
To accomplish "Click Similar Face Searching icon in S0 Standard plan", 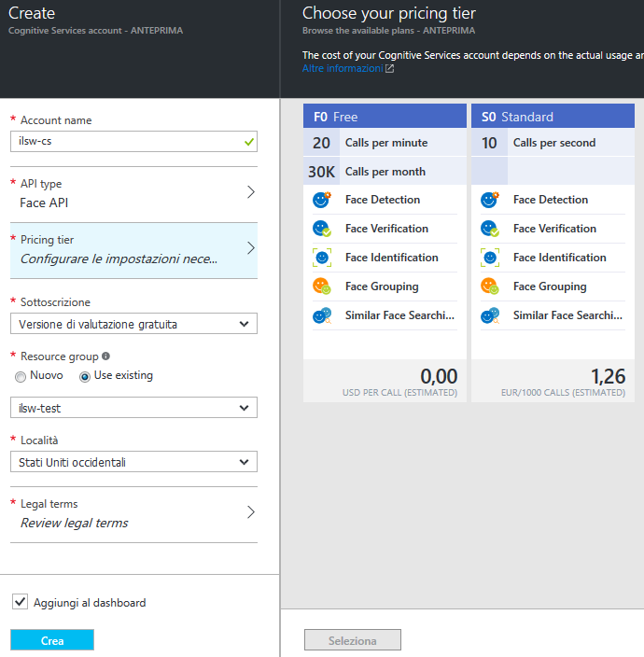I will pos(490,315).
